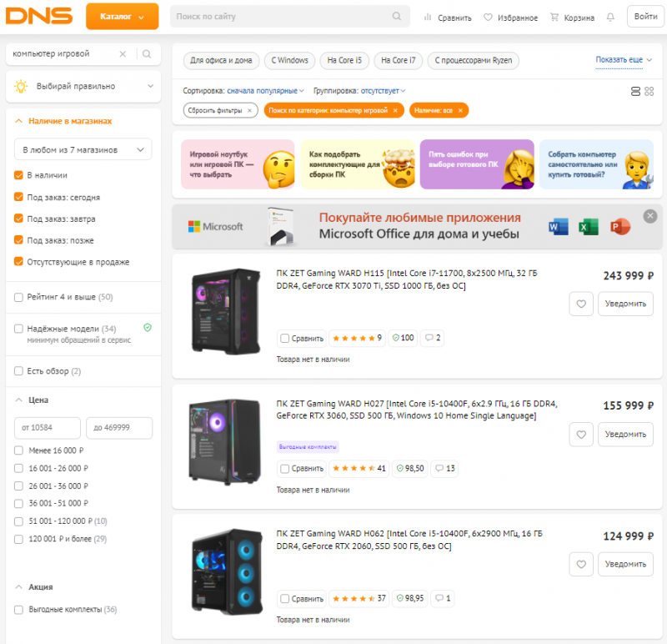Remove the Наличие: все filter chip X

coord(460,111)
